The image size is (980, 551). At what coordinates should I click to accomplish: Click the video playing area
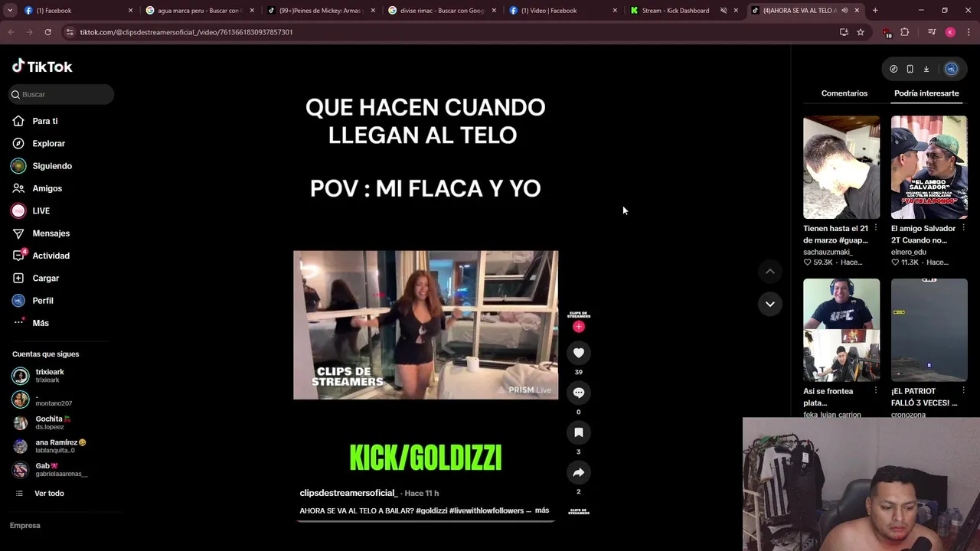(x=426, y=325)
